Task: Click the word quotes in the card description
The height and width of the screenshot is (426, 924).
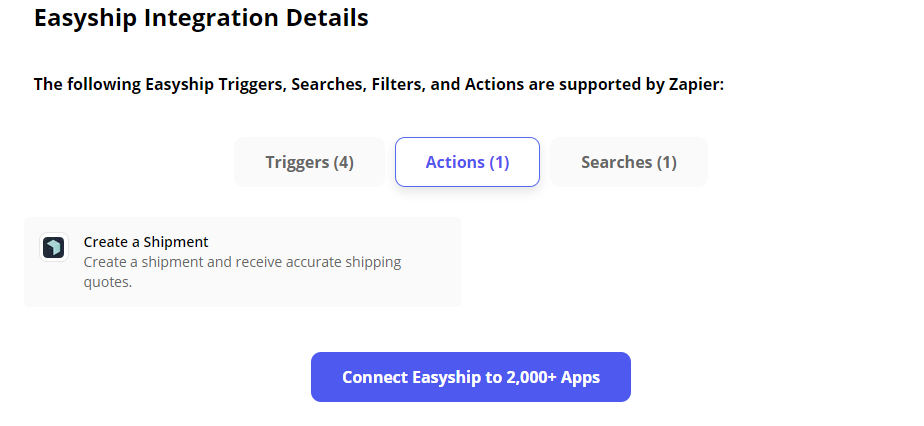Action: [108, 282]
